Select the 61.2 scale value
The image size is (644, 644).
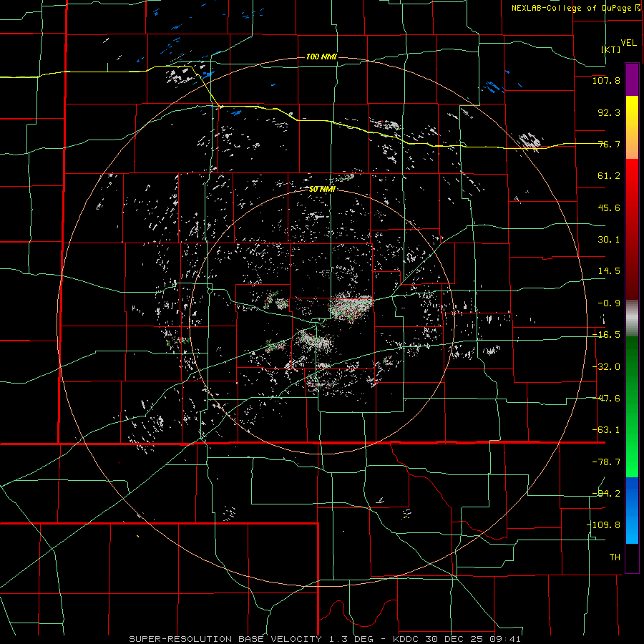[x=609, y=176]
